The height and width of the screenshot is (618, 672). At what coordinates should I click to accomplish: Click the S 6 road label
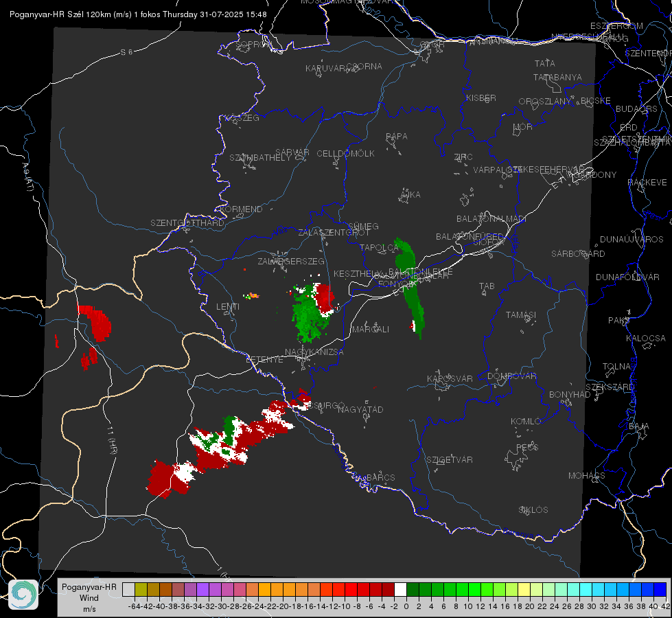(x=126, y=52)
